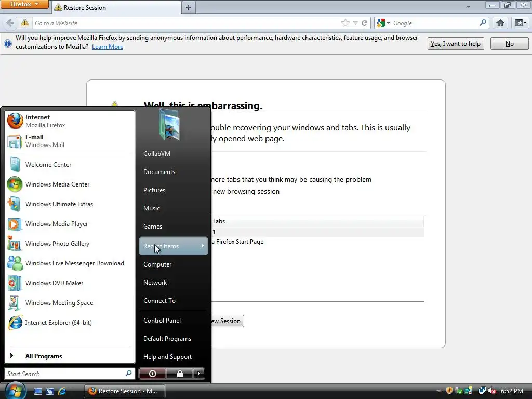Click the info icon on notification bar
This screenshot has width=532, height=399.
pos(7,43)
